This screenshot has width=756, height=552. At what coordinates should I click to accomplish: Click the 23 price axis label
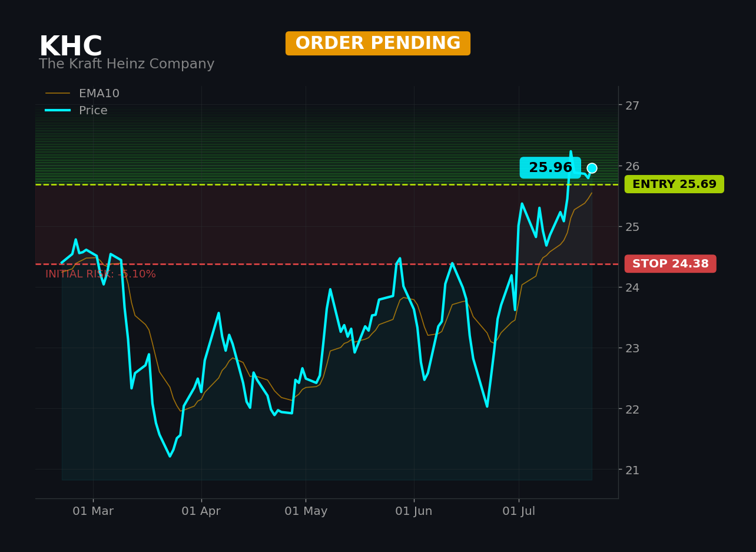pos(632,348)
